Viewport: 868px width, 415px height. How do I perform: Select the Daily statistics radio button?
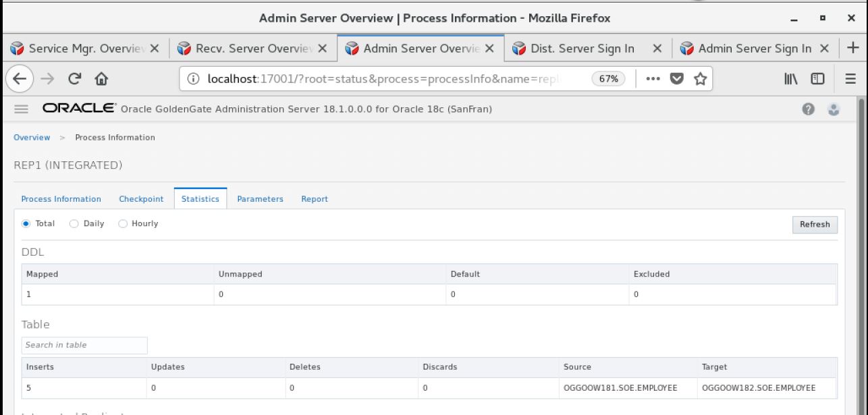point(74,223)
